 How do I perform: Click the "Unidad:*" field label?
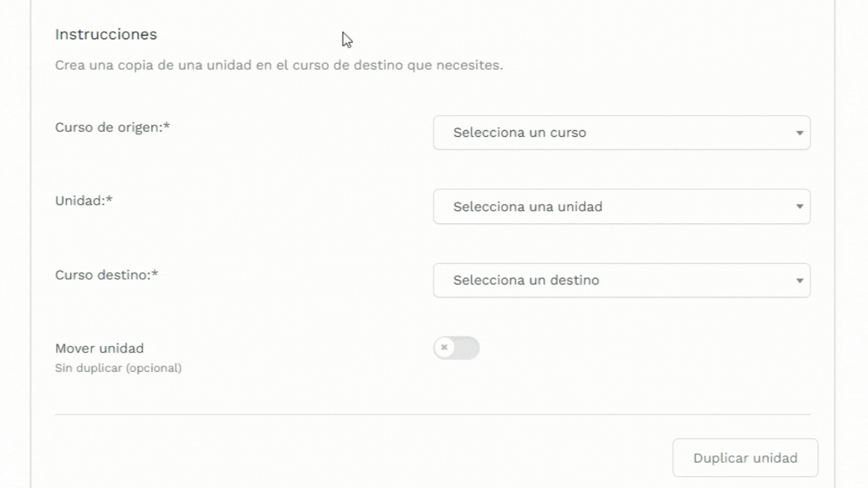tap(80, 201)
